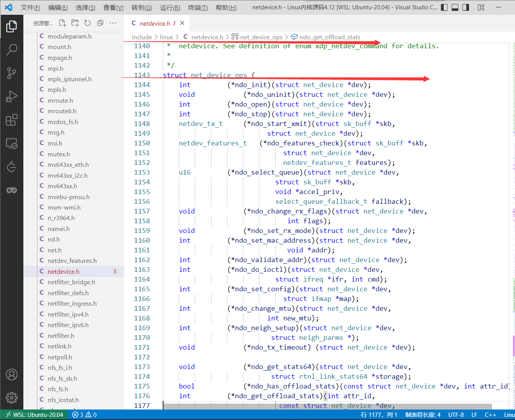Open the 文件(F) menu
515x420 pixels.
click(x=30, y=7)
